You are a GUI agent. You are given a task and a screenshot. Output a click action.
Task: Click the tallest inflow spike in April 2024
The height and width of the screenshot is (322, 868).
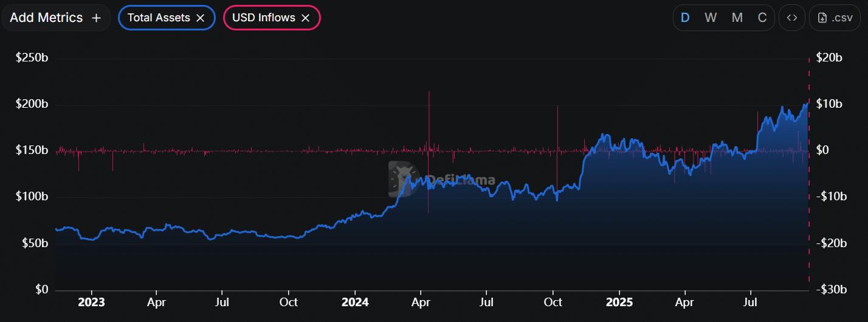pos(429,110)
